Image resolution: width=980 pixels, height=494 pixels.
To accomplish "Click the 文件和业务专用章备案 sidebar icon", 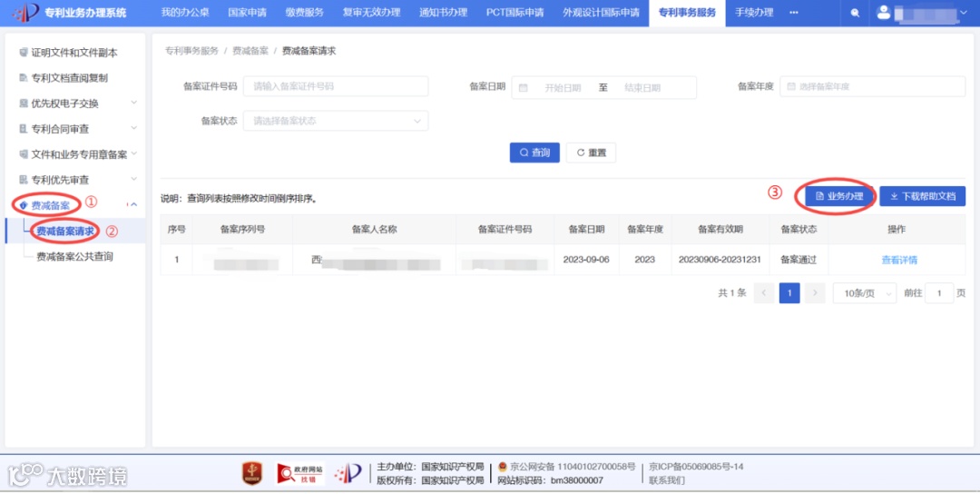I will pyautogui.click(x=24, y=154).
